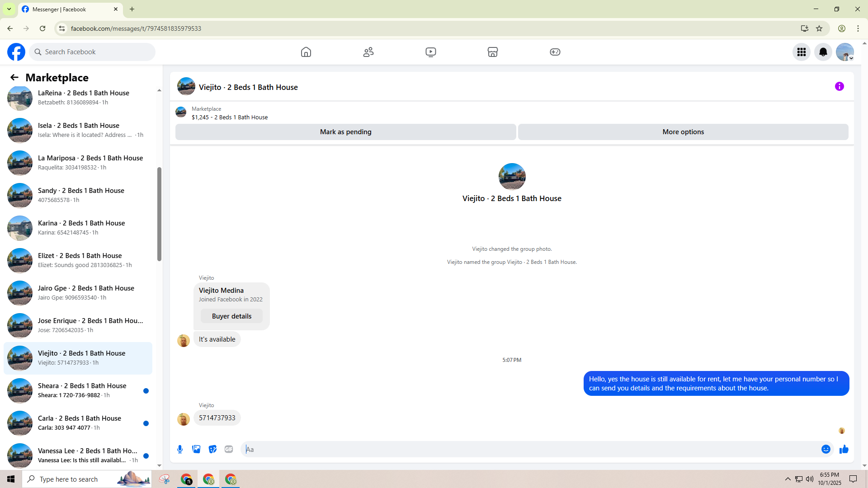View site information icon in address bar
This screenshot has height=488, width=868.
(62, 28)
